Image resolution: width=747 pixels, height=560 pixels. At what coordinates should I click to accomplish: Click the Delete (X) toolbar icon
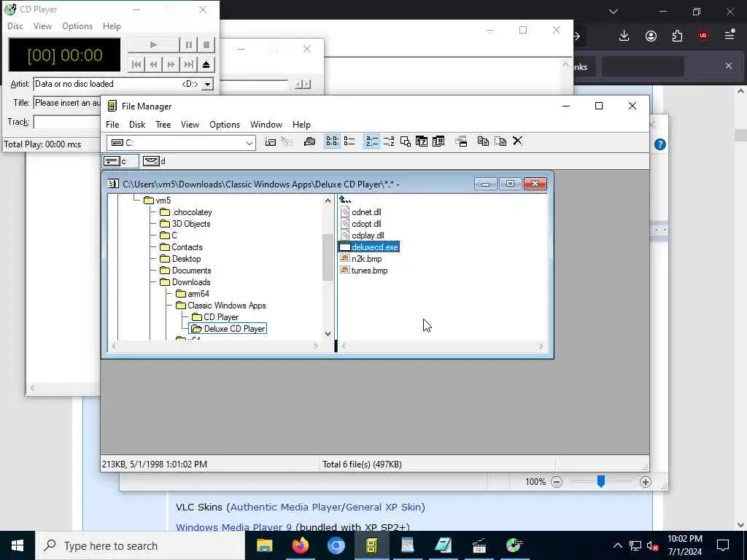(x=517, y=141)
